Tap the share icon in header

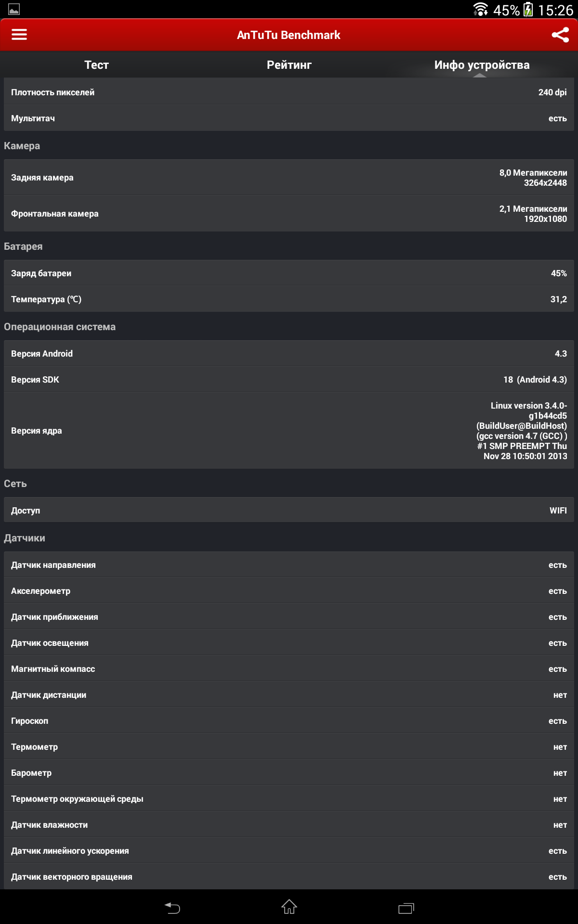560,35
